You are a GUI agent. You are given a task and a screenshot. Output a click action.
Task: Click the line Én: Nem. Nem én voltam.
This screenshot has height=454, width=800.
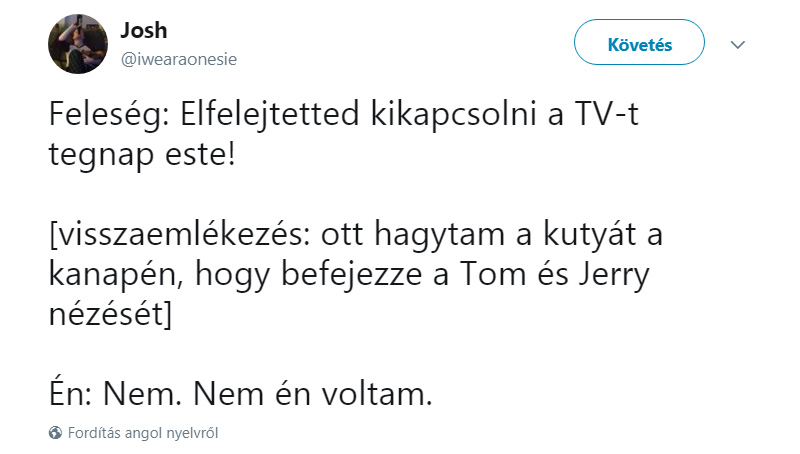241,394
